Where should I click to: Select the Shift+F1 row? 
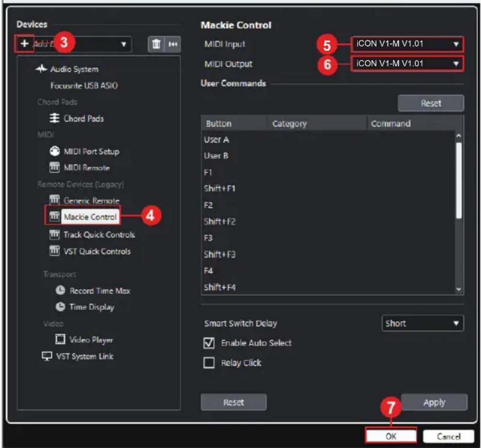(328, 188)
